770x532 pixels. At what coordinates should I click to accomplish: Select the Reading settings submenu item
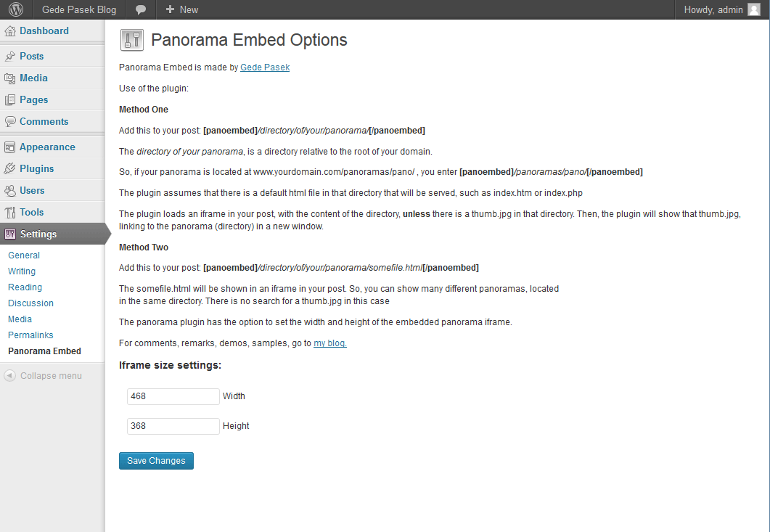(x=25, y=287)
